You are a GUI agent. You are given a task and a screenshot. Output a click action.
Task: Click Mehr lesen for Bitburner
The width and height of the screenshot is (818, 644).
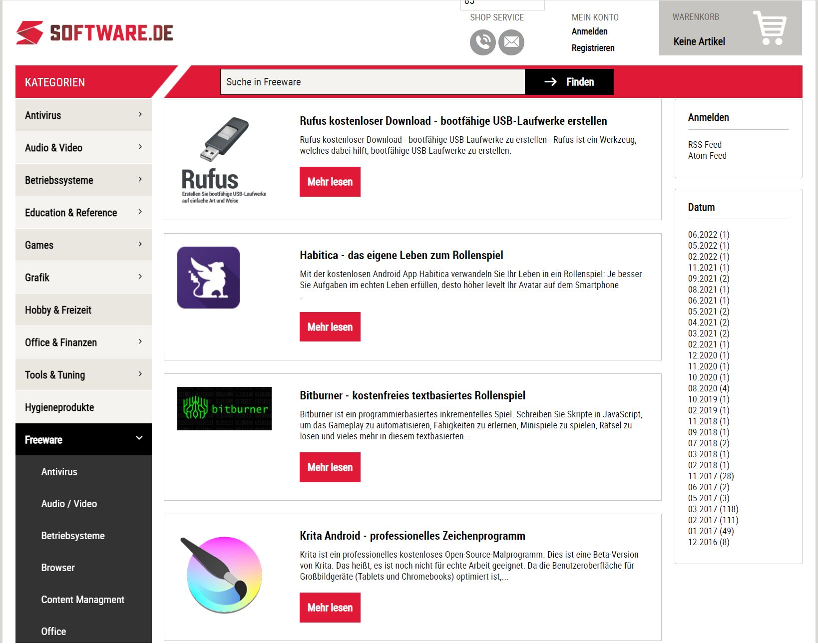tap(330, 467)
